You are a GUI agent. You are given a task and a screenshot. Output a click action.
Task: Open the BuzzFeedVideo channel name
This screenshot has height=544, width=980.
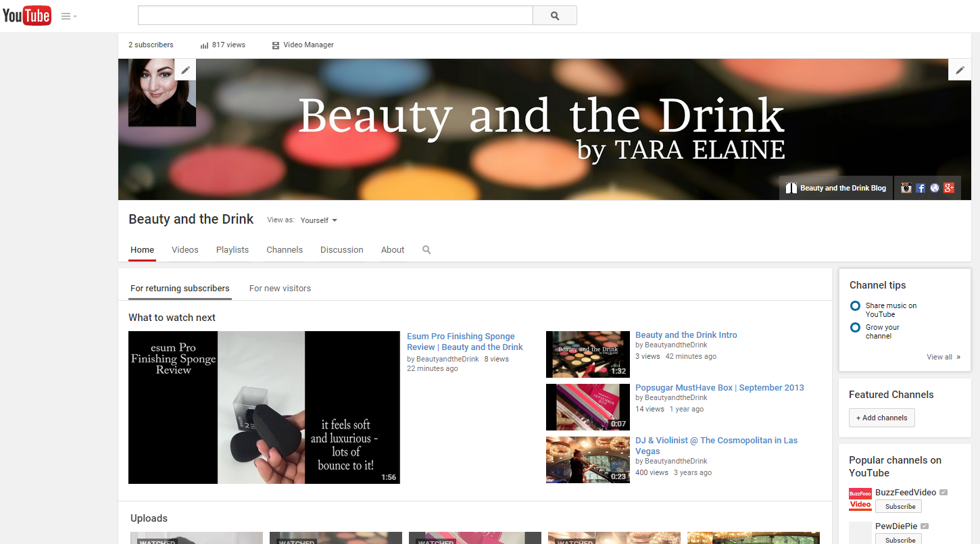(x=906, y=493)
